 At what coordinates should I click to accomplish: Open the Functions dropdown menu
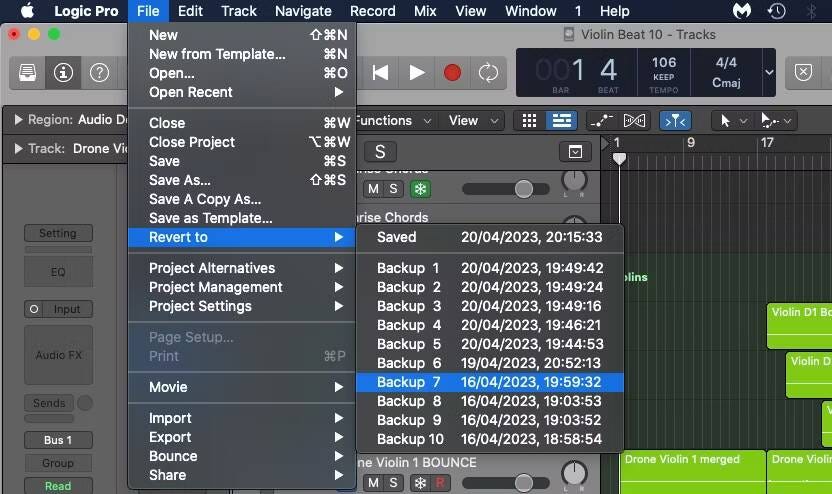point(394,121)
